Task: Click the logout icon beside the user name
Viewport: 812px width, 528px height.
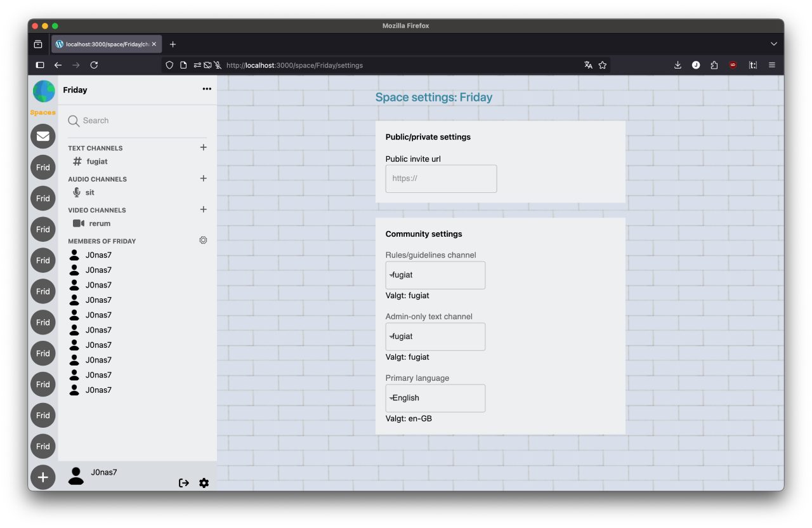Action: point(184,483)
